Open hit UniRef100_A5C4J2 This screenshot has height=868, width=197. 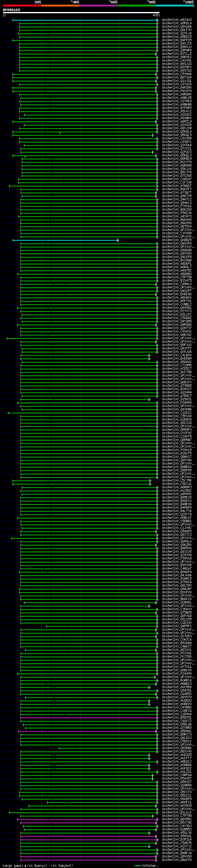(x=177, y=111)
